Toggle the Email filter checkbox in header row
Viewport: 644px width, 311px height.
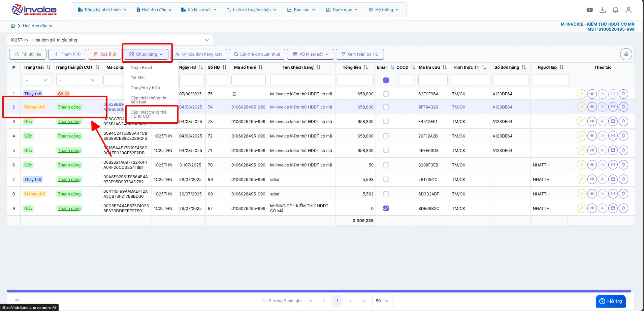click(386, 80)
